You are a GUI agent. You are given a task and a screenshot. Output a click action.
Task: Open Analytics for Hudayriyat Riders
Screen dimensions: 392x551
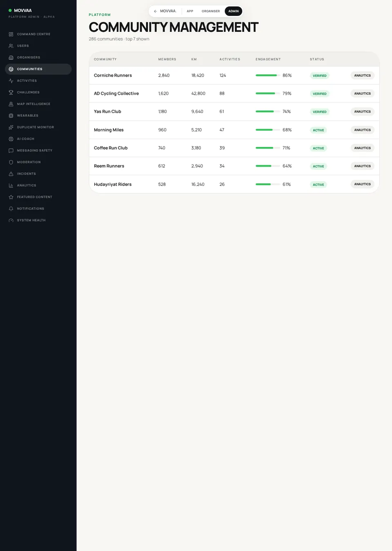(x=363, y=184)
